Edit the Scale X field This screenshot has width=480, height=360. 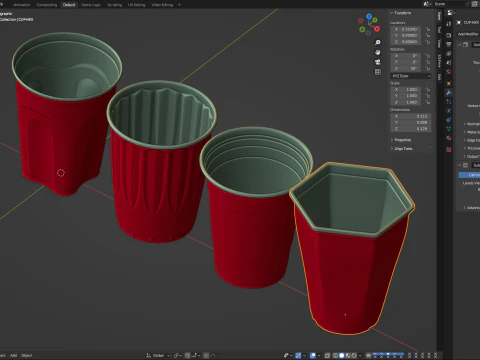[x=406, y=90]
